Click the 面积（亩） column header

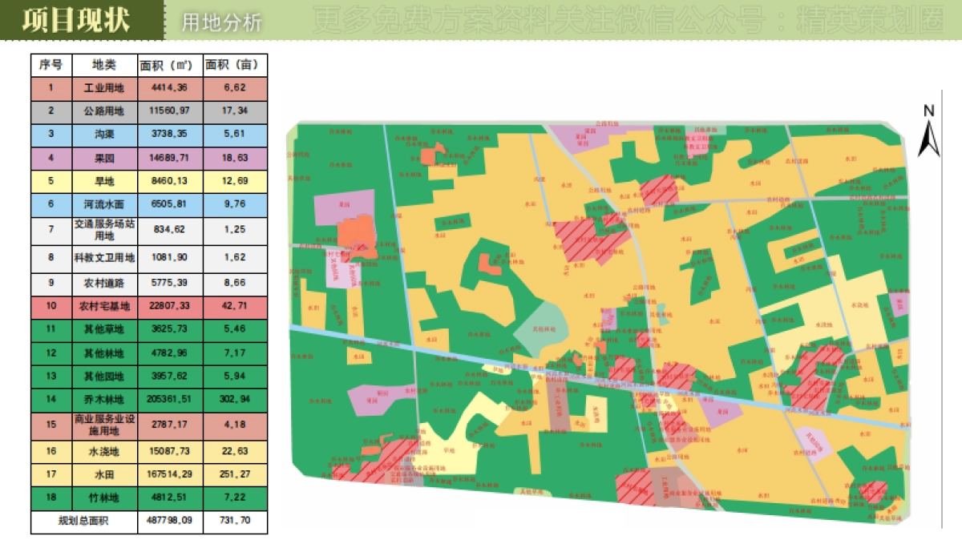[x=235, y=65]
